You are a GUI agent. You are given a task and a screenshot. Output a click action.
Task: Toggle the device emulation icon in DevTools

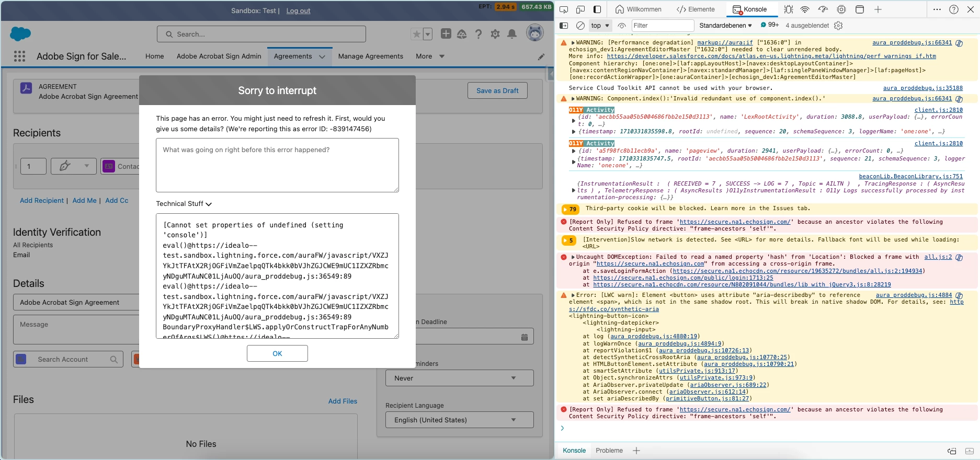pyautogui.click(x=580, y=9)
